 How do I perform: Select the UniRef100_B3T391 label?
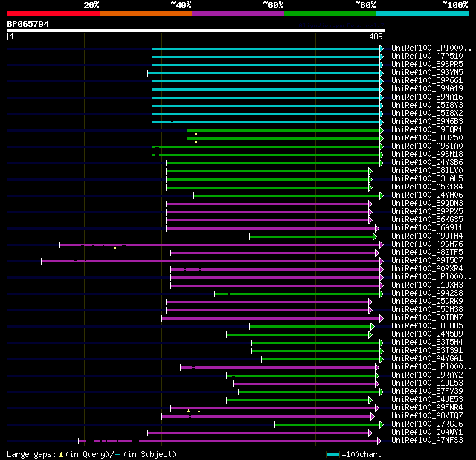427,351
